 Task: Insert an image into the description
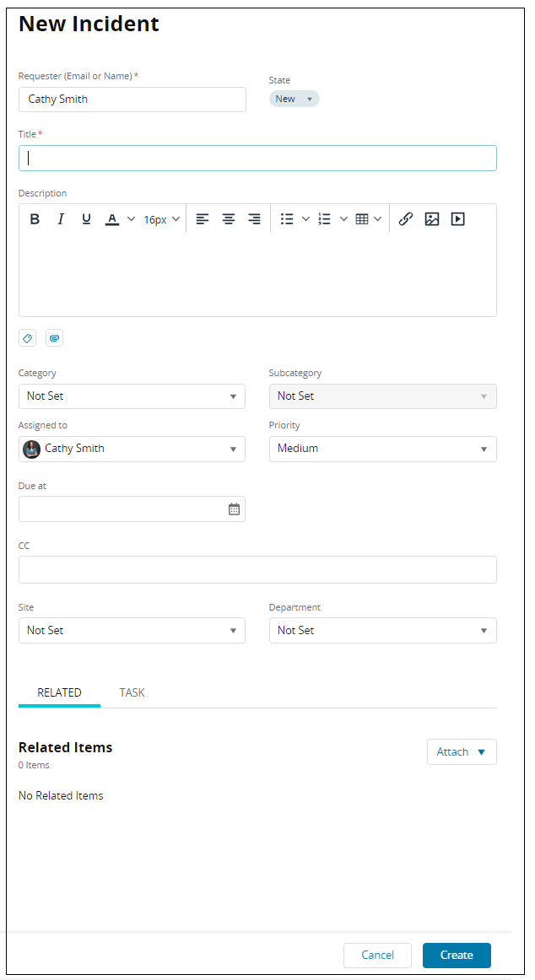432,219
